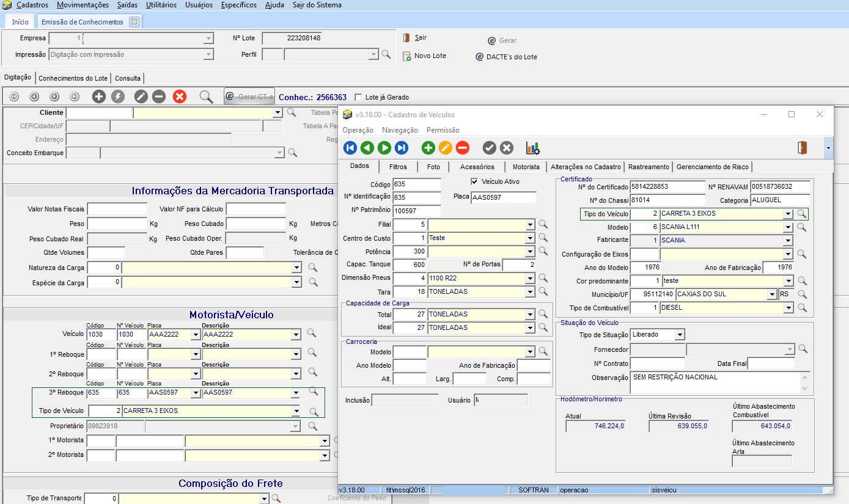Switch to the Rastreamento tab
The image size is (849, 504).
[649, 167]
